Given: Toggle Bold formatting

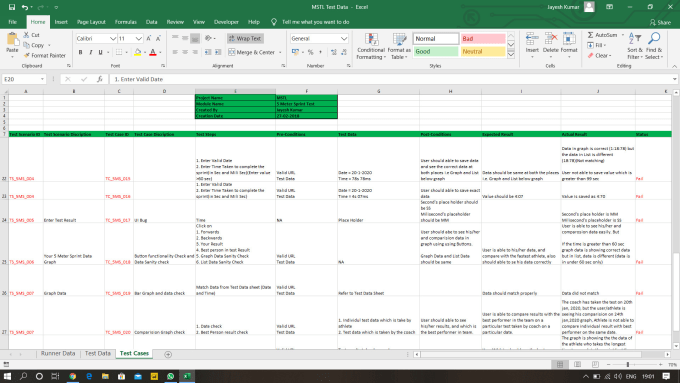Looking at the screenshot, I should [x=80, y=52].
